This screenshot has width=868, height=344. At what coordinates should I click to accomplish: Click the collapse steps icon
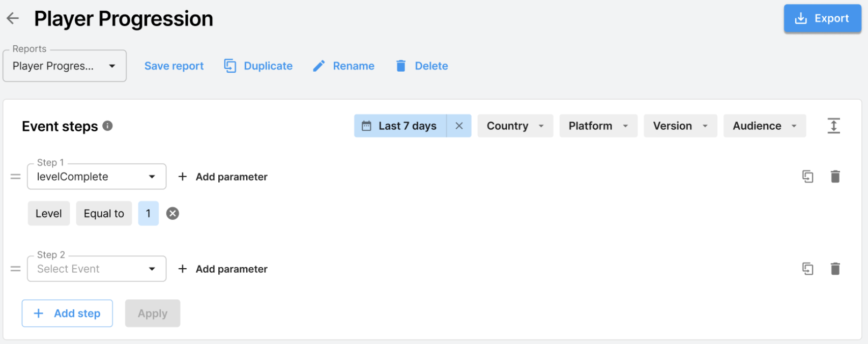[833, 126]
